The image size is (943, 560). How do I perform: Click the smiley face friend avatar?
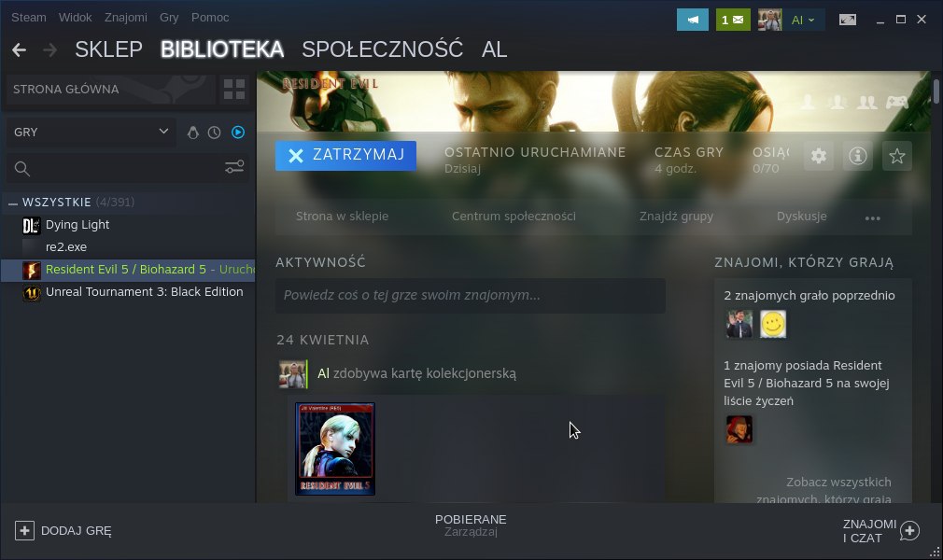[x=773, y=324]
